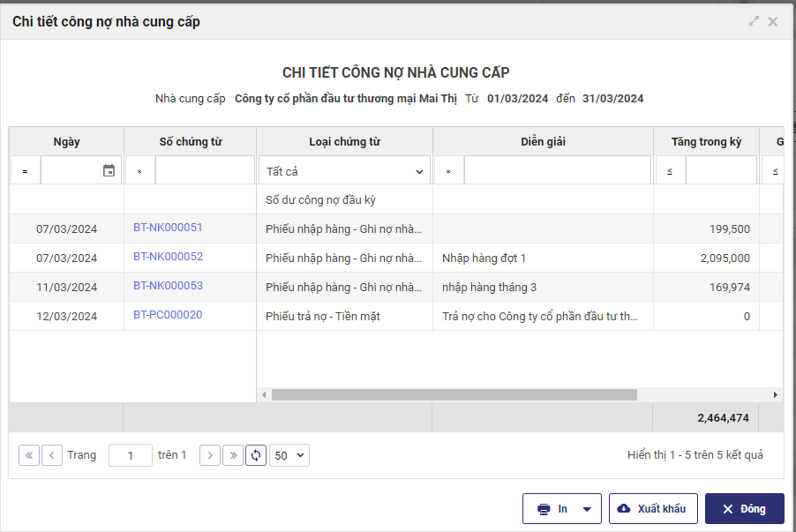Sort by the Số chứng từ column header
796x532 pixels.
(191, 142)
